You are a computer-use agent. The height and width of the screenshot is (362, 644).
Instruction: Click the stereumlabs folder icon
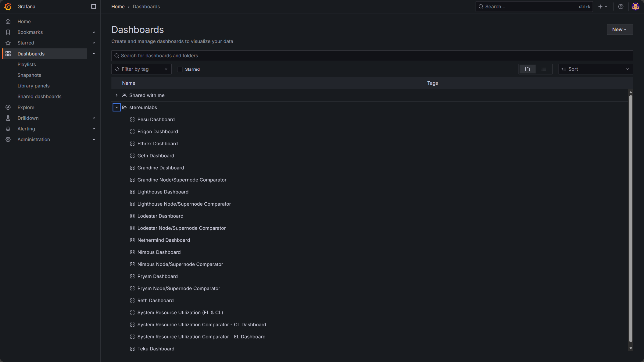[x=124, y=107]
